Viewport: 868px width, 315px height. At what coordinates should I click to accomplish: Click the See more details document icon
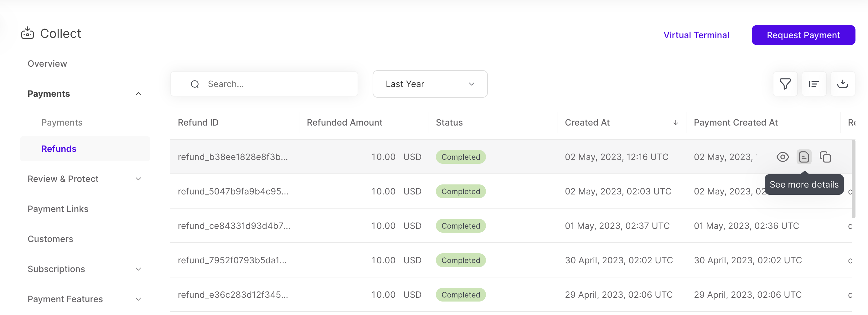pos(803,157)
